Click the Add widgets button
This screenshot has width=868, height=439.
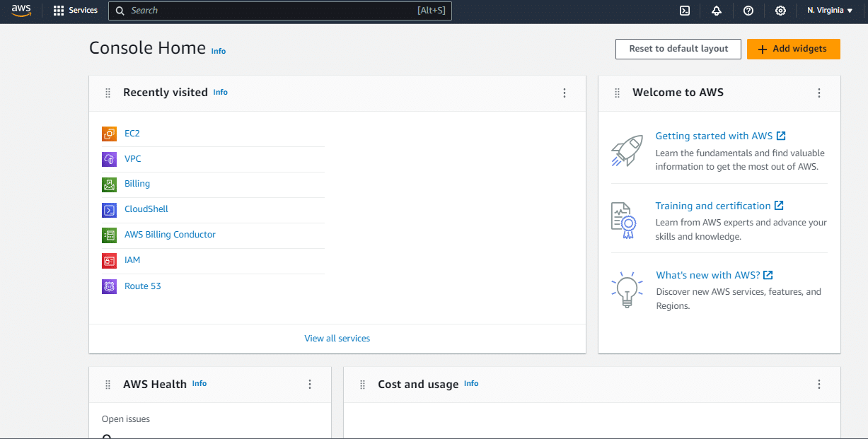pyautogui.click(x=793, y=49)
